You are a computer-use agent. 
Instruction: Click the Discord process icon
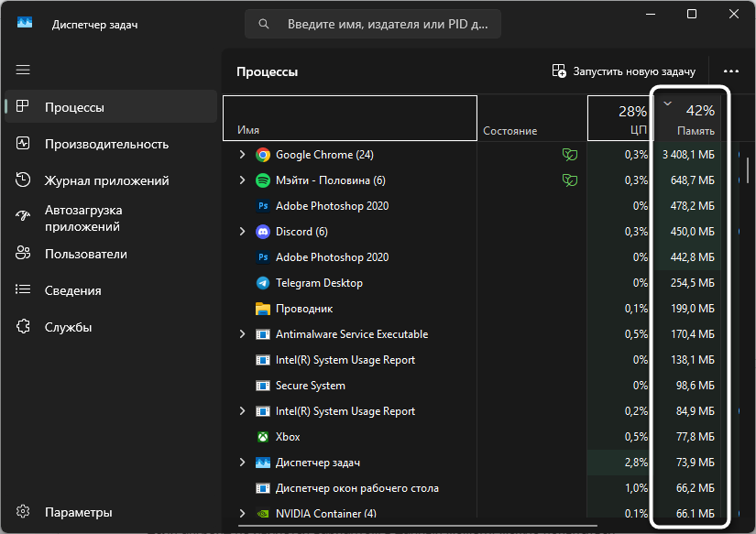[263, 232]
